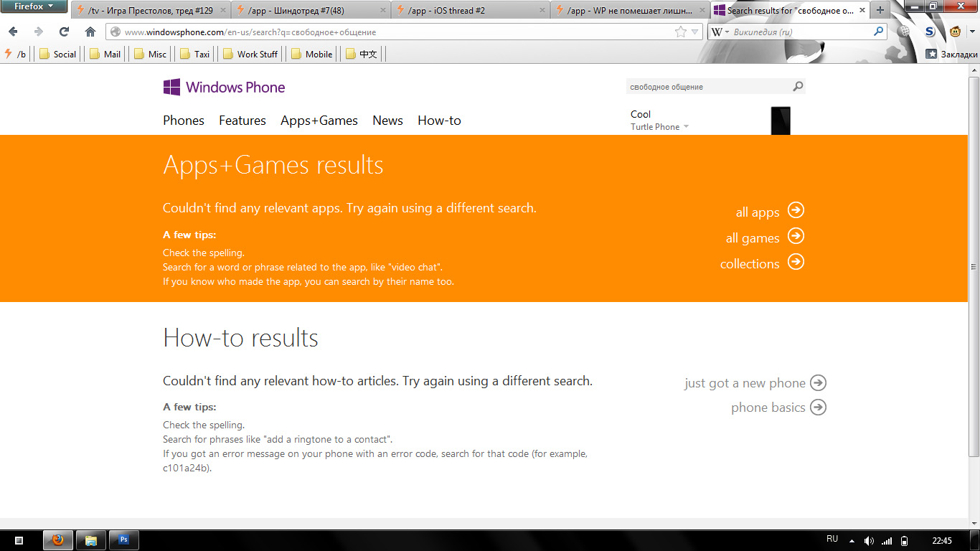980x551 pixels.
Task: Click the arrow icon beside phone basics
Action: 818,408
